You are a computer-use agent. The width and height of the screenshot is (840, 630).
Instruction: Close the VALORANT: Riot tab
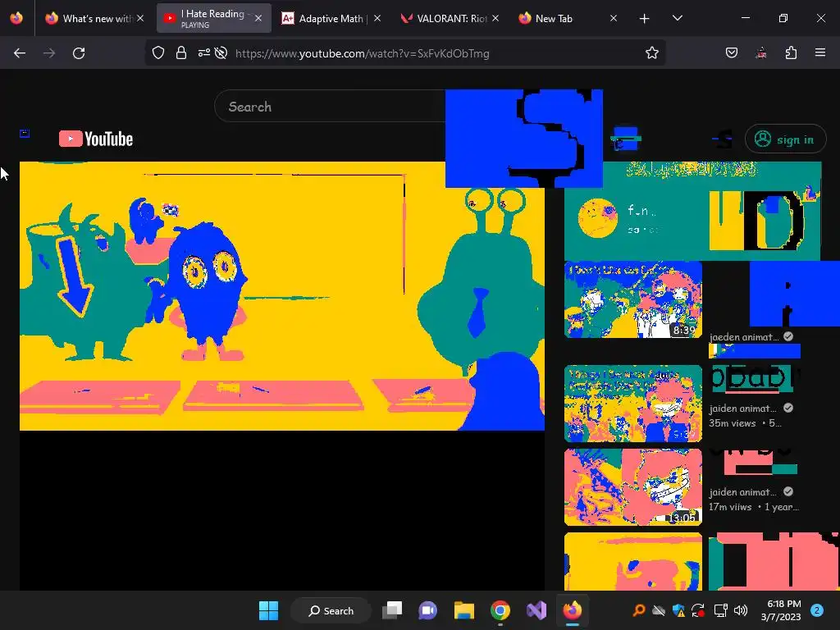click(x=495, y=18)
